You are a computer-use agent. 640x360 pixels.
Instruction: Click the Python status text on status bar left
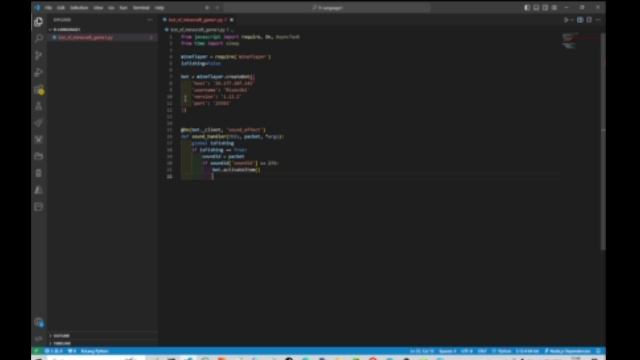(94, 351)
